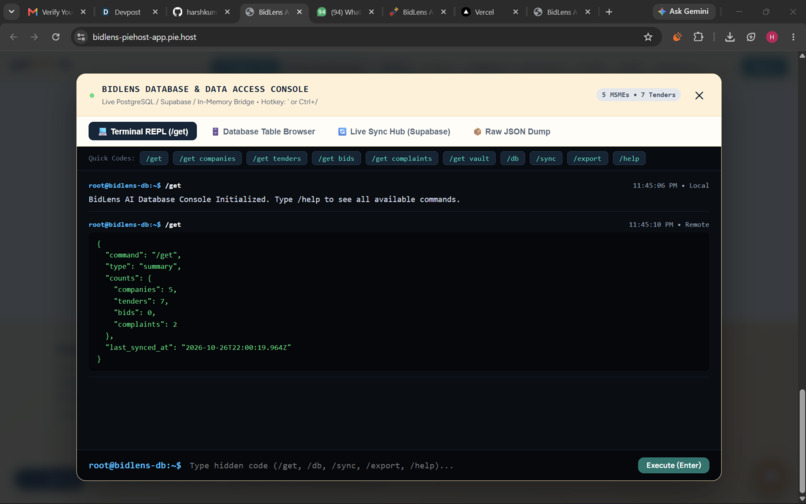This screenshot has width=806, height=504.
Task: Open the orange extension icon in toolbar
Action: (x=677, y=37)
